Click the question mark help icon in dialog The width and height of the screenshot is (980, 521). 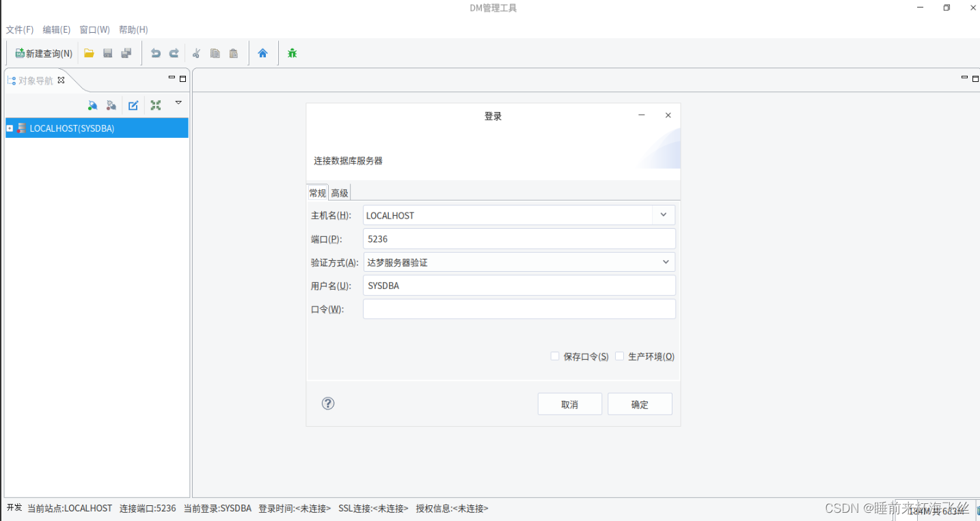[x=328, y=404]
